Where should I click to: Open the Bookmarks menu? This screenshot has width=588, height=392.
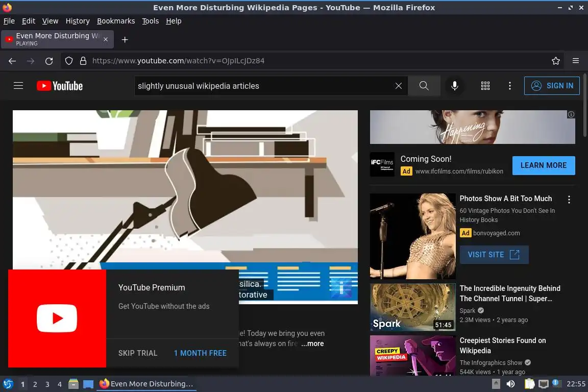(x=116, y=21)
